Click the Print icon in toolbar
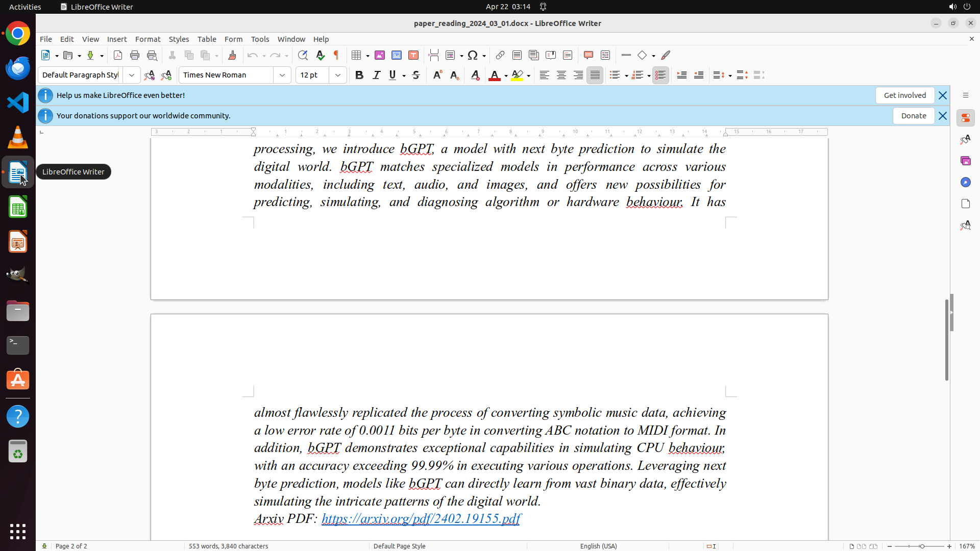 point(135,55)
